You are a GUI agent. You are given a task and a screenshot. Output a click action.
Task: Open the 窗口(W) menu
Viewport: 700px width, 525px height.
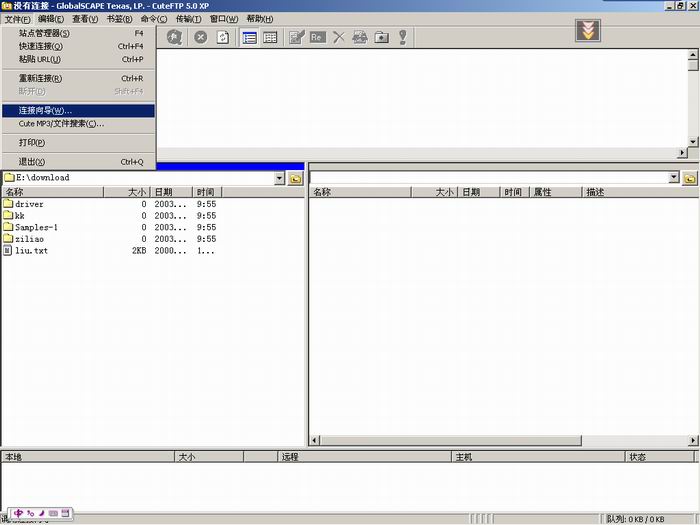(x=224, y=19)
